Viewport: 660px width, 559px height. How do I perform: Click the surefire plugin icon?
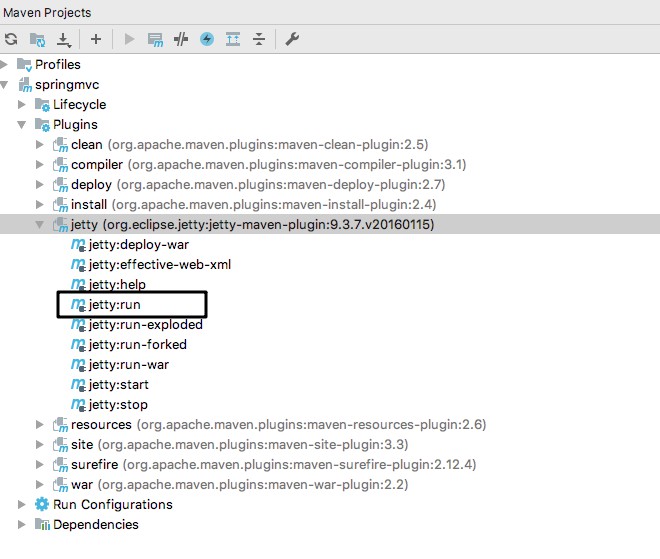[60, 465]
